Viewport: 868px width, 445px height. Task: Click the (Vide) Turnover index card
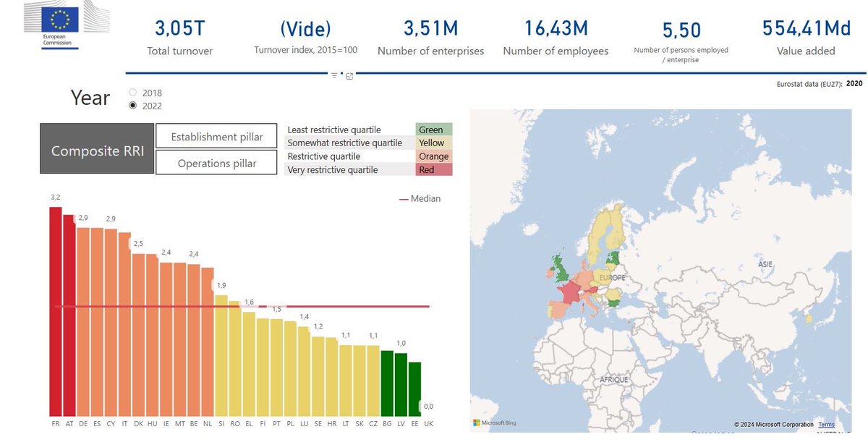[305, 38]
